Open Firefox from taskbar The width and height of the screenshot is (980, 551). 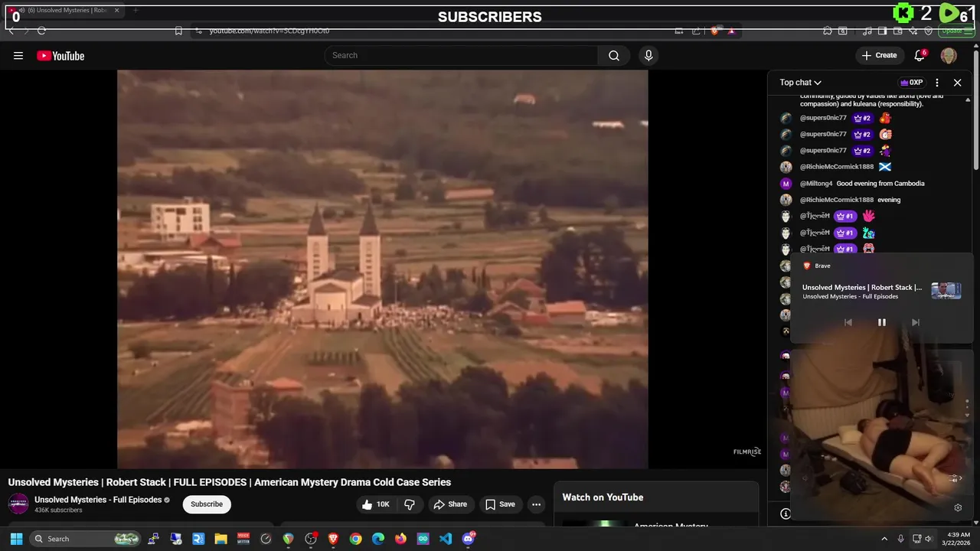(400, 539)
